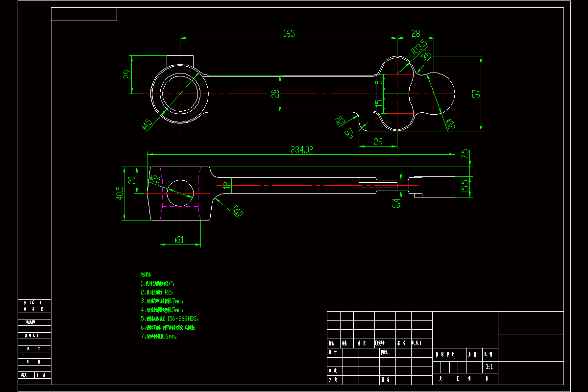Select the 7.5 dimension value
The height and width of the screenshot is (392, 588).
(465, 154)
